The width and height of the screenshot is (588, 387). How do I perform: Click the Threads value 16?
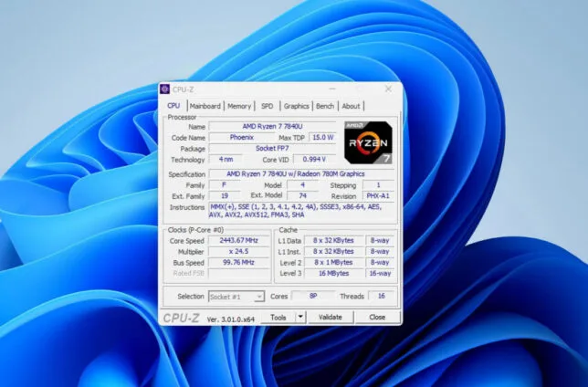coord(382,297)
